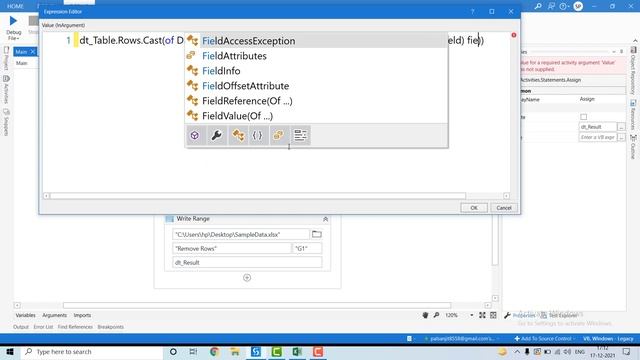Switch to the Breakpoints tab
This screenshot has height=360, width=640.
111,327
